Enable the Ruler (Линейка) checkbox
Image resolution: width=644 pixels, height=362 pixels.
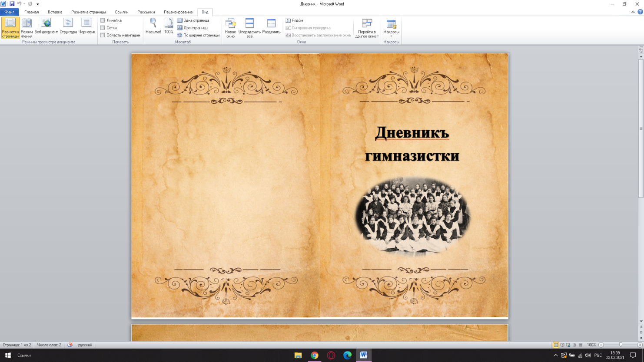tap(103, 20)
